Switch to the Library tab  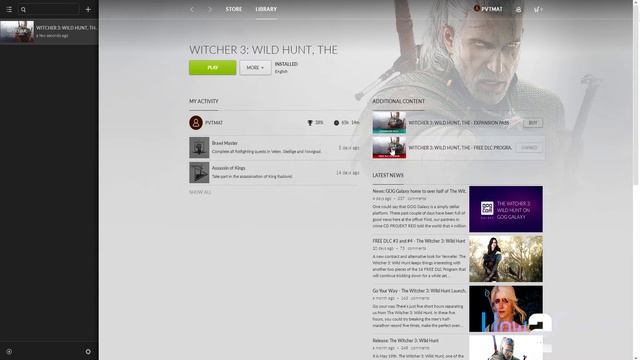[x=266, y=9]
